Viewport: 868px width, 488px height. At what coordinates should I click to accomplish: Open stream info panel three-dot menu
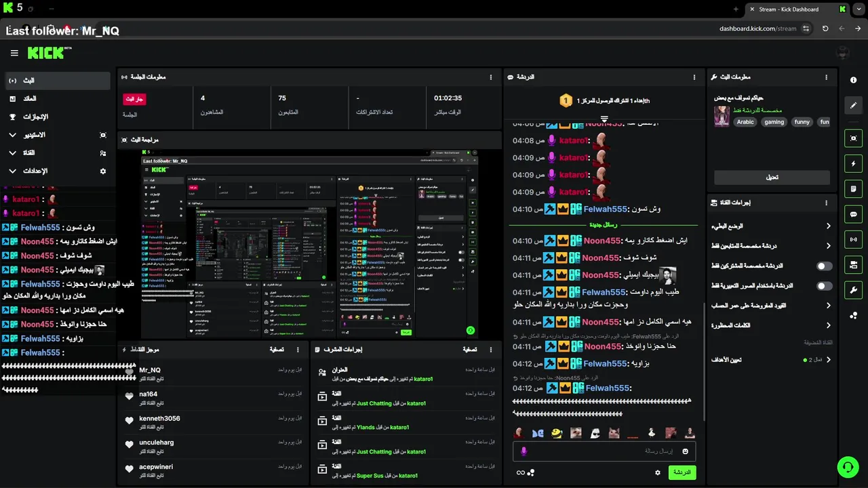826,77
